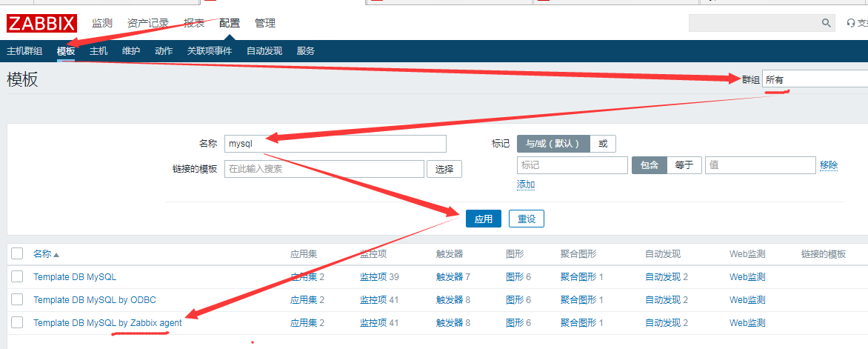The height and width of the screenshot is (349, 868).
Task: Open Template DB MySQL by Zabbix agent
Action: (107, 322)
